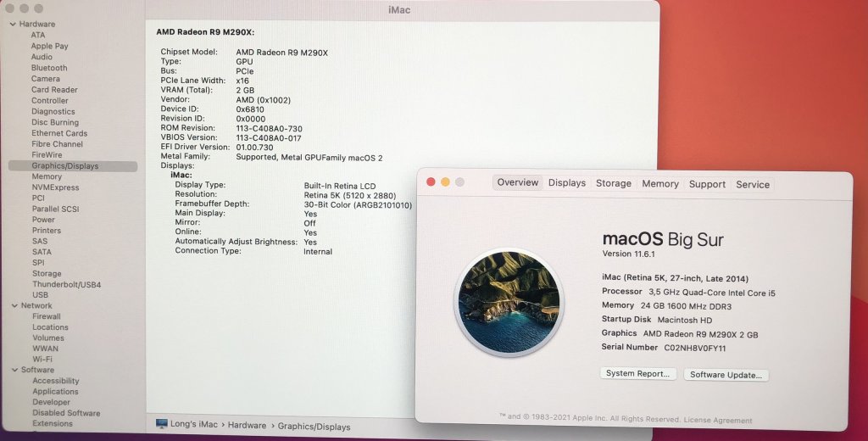Click the Version 11.6.1 text
The width and height of the screenshot is (868, 441).
point(629,254)
